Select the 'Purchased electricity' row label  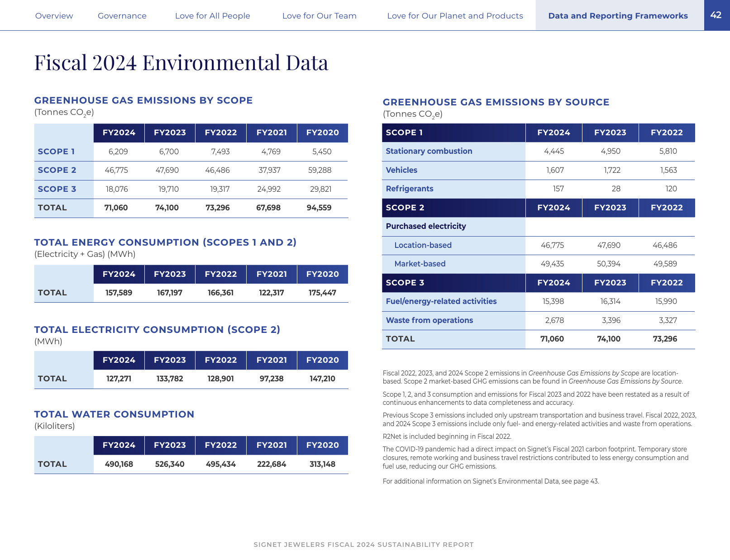pos(426,226)
